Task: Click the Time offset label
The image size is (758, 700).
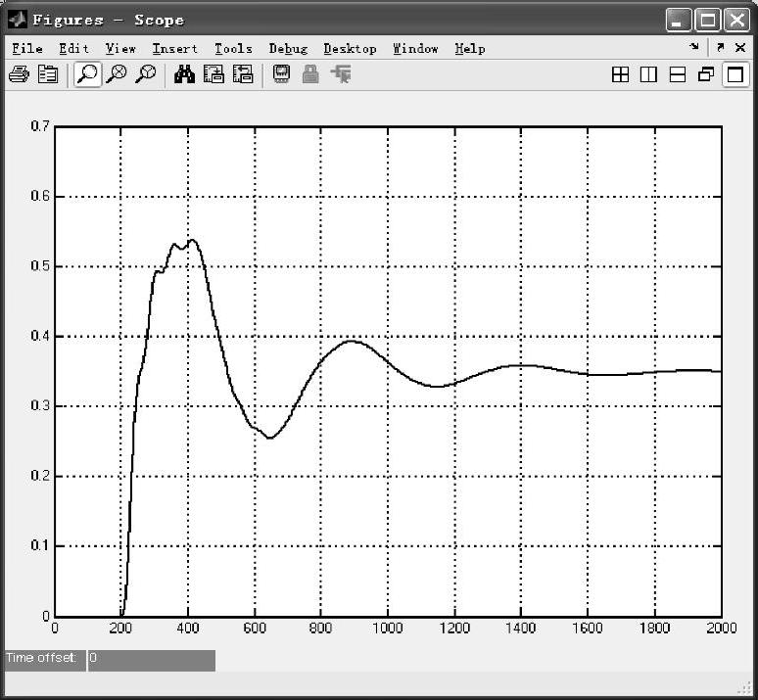Action: [x=41, y=658]
